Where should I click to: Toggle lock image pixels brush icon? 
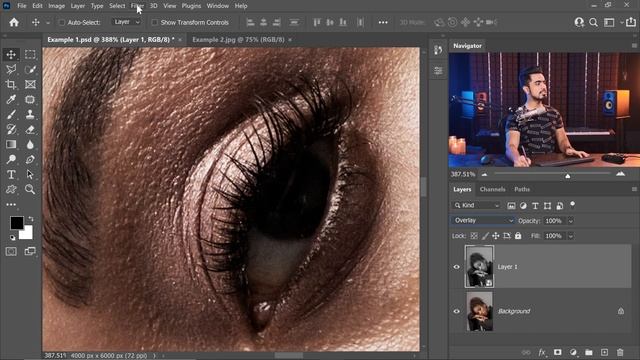485,236
